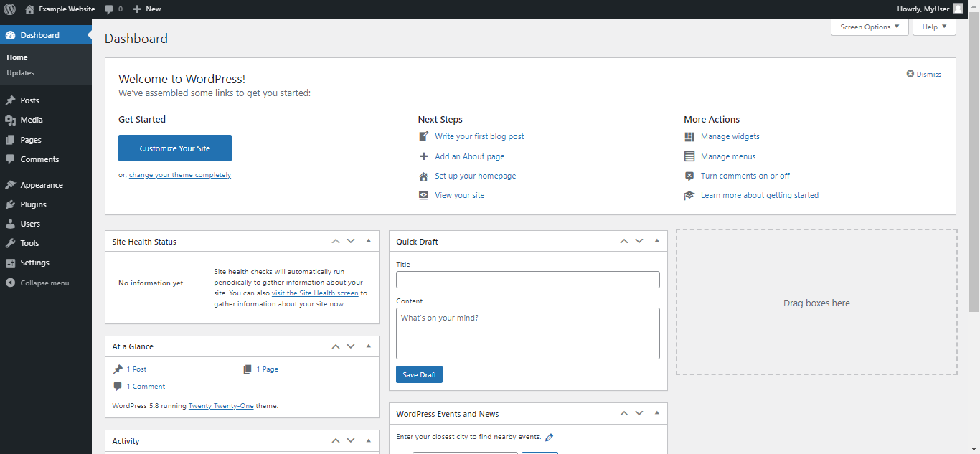Open the Settings wrench icon
The width and height of the screenshot is (980, 454).
[11, 263]
